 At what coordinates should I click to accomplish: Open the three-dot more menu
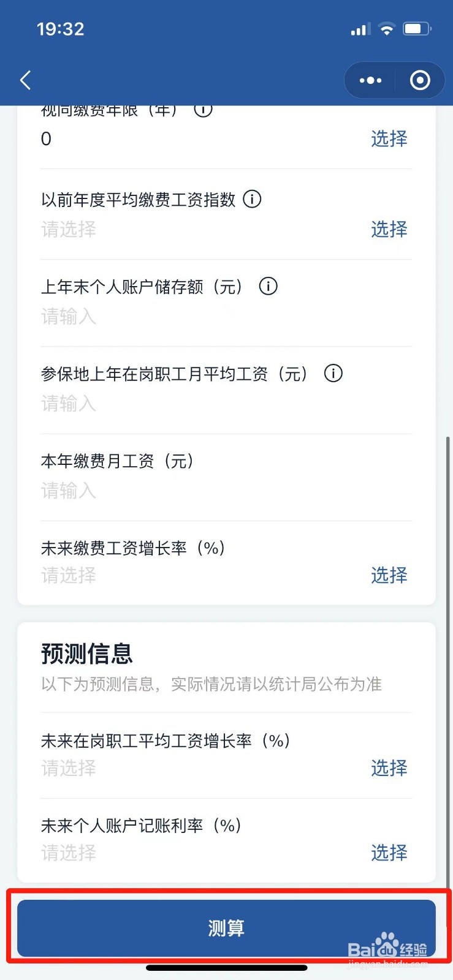(370, 80)
